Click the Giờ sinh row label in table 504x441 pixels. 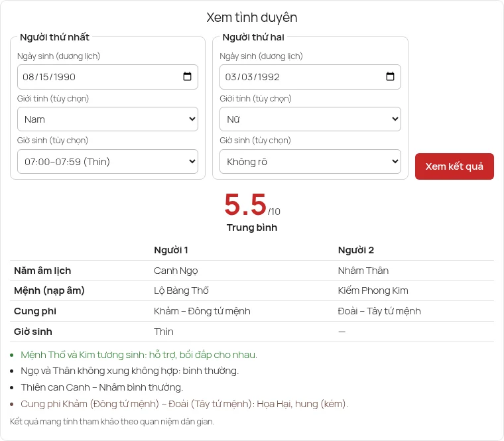pyautogui.click(x=32, y=332)
